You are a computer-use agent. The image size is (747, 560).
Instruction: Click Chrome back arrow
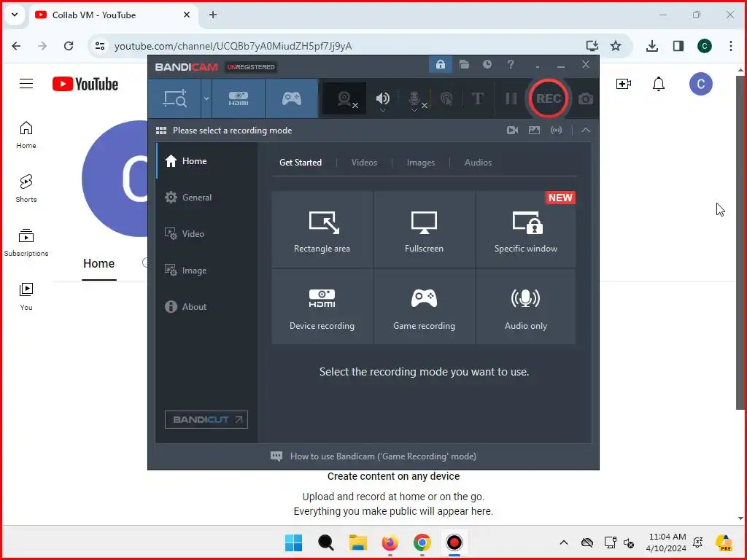16,46
